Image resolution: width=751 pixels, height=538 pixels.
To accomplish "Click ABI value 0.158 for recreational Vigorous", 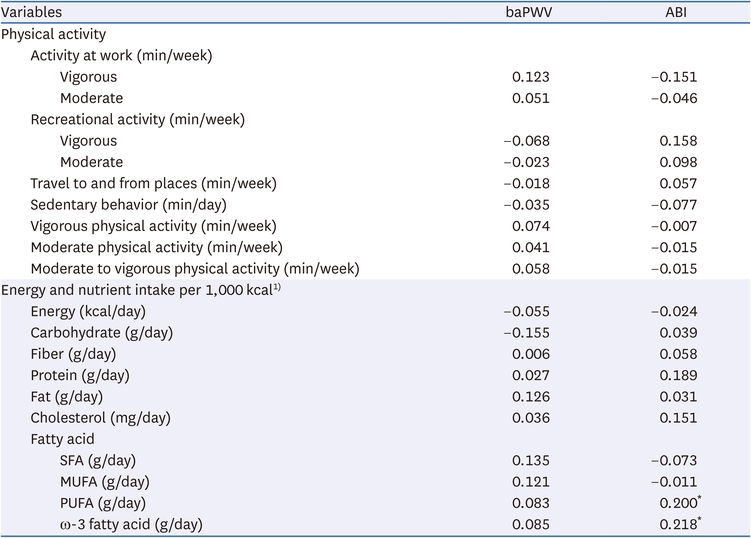I will point(678,141).
